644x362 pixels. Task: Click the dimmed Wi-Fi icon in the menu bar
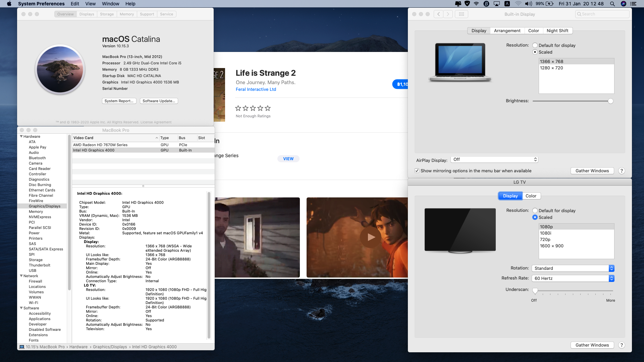[518, 4]
